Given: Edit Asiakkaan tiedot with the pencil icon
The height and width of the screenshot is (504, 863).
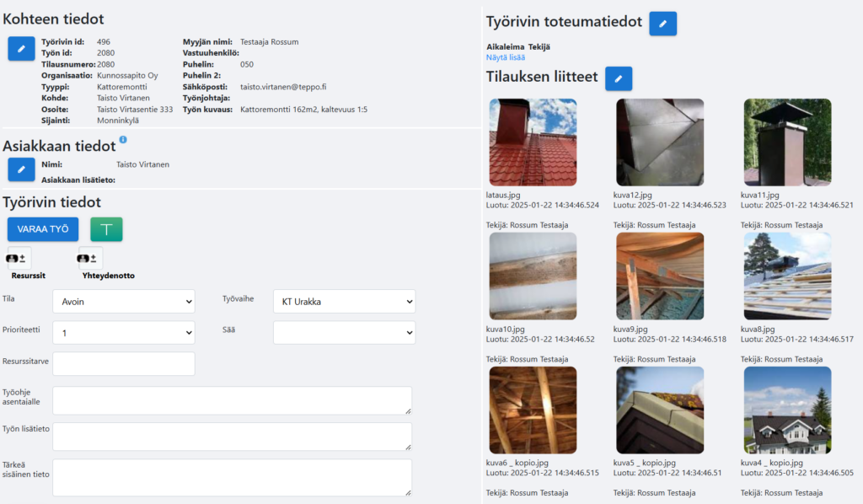Looking at the screenshot, I should coord(21,169).
